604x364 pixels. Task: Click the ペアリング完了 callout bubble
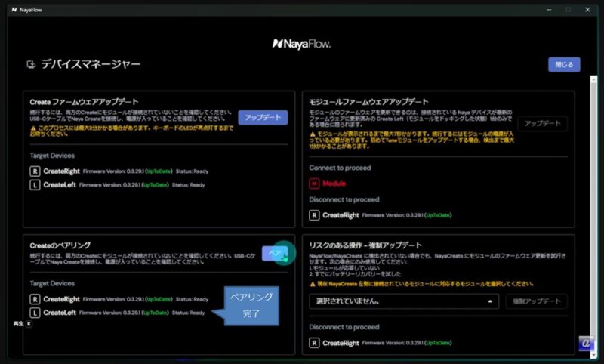tap(251, 304)
